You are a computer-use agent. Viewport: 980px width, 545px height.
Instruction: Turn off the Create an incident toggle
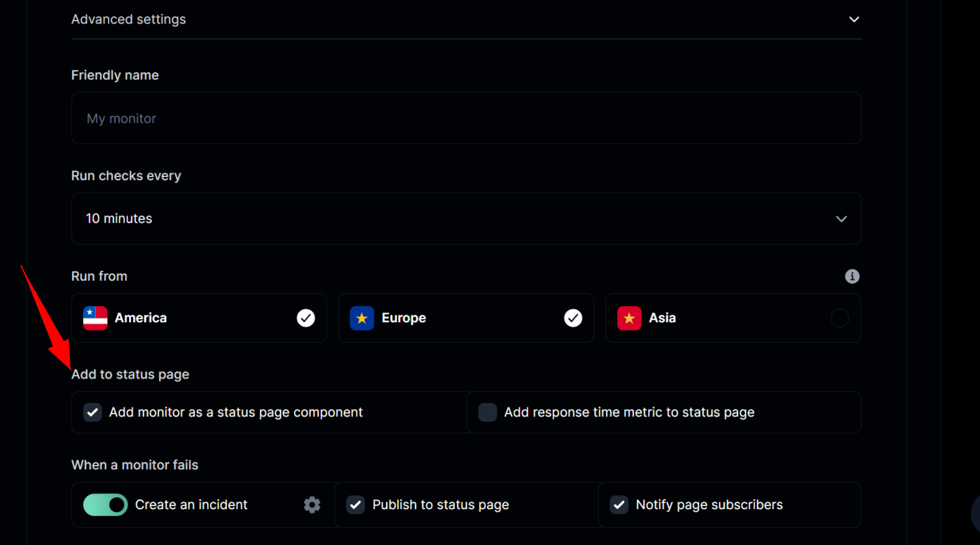105,505
